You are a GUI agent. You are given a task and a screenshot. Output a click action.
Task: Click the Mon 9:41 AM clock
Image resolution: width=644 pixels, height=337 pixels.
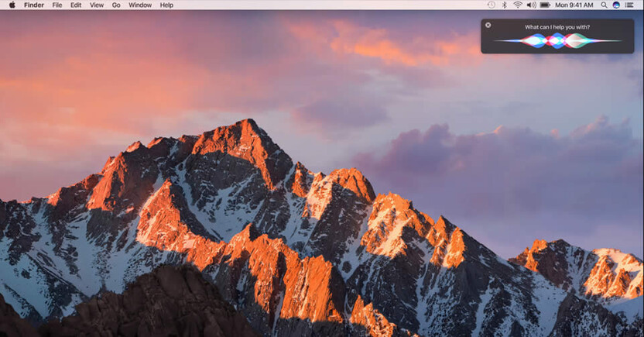click(574, 5)
